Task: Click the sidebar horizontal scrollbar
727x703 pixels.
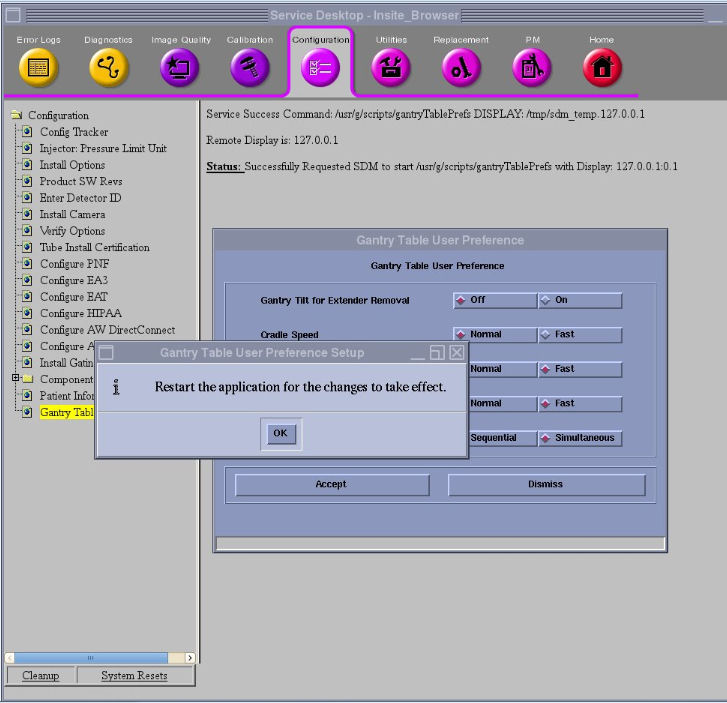Action: 99,657
